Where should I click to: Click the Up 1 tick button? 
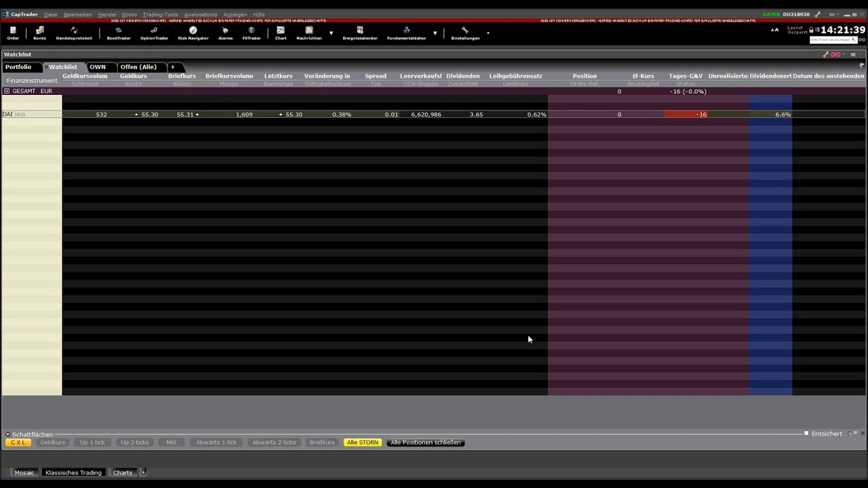click(92, 443)
